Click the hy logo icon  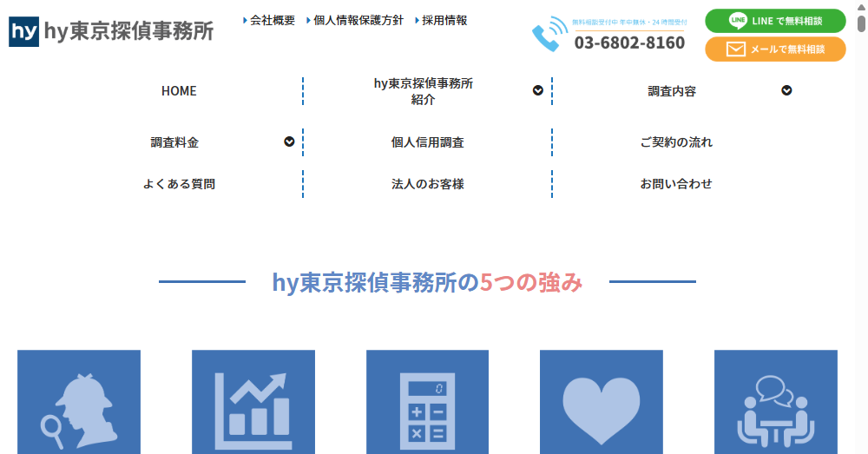click(24, 31)
